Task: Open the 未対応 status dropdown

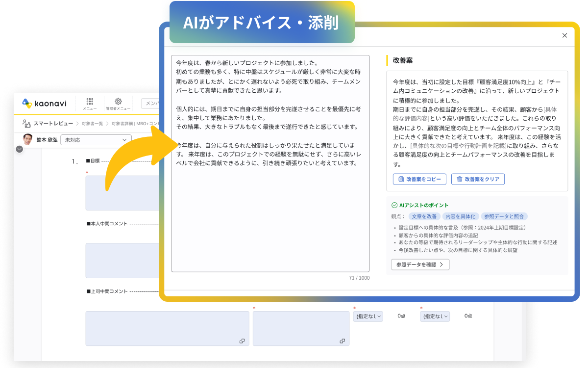Action: 96,140
